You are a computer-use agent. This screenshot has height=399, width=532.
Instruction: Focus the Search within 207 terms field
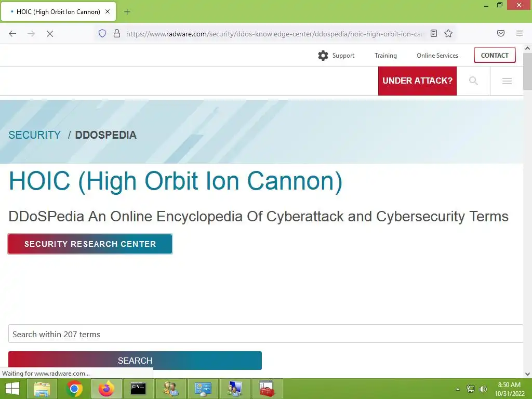pos(265,334)
